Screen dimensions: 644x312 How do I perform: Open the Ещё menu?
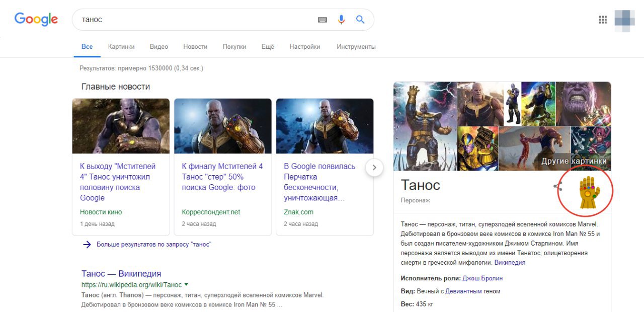[268, 47]
